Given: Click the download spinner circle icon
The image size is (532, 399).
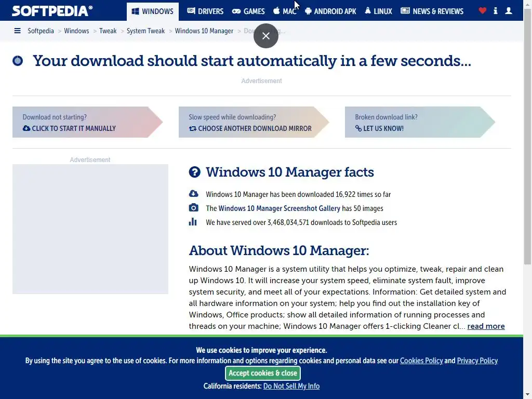Looking at the screenshot, I should pos(18,61).
